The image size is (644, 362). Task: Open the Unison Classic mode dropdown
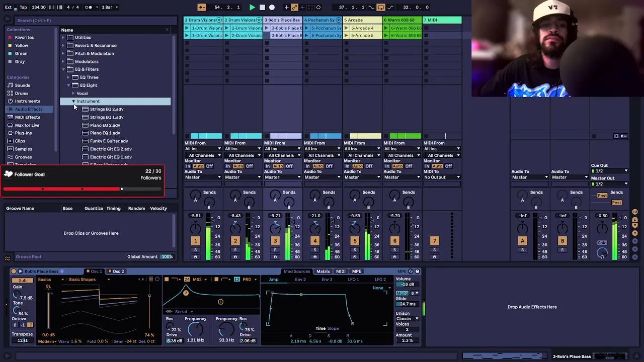click(408, 319)
